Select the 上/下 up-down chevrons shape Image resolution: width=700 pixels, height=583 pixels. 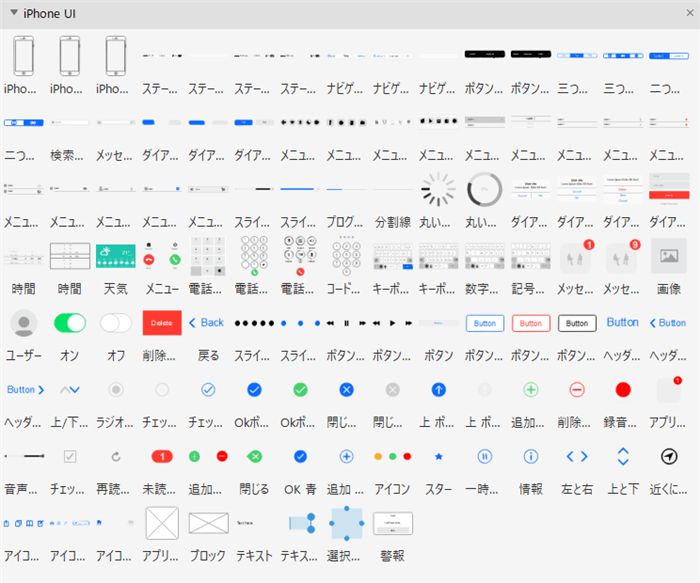click(70, 390)
